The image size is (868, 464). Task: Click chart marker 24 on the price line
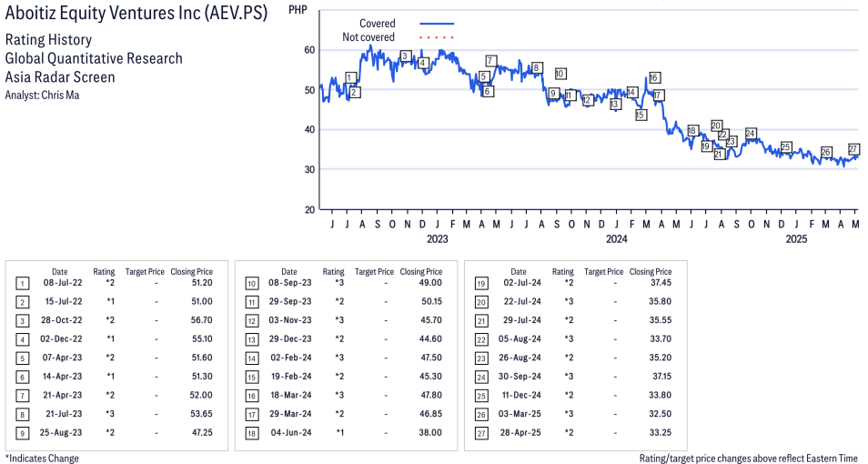[751, 134]
